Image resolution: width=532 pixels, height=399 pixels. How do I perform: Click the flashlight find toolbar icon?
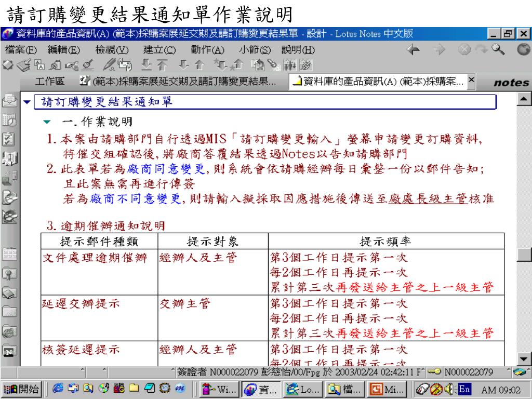[x=273, y=64]
